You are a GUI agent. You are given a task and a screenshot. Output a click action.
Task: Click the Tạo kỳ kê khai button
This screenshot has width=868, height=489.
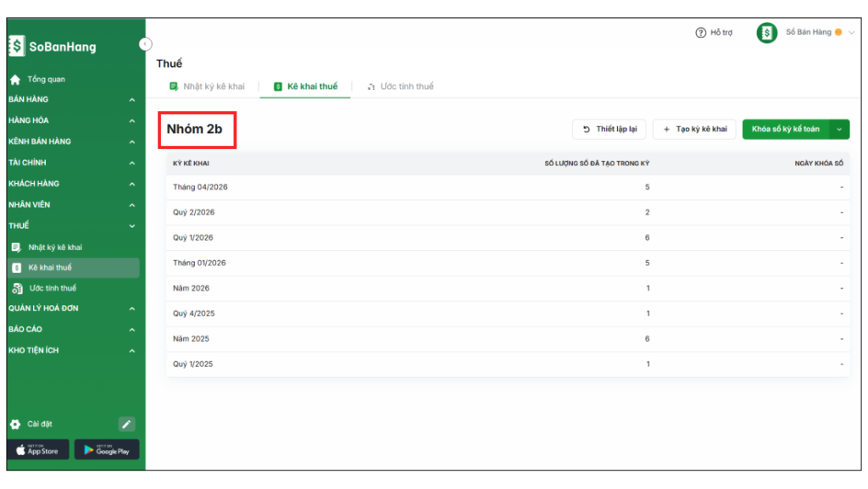694,130
